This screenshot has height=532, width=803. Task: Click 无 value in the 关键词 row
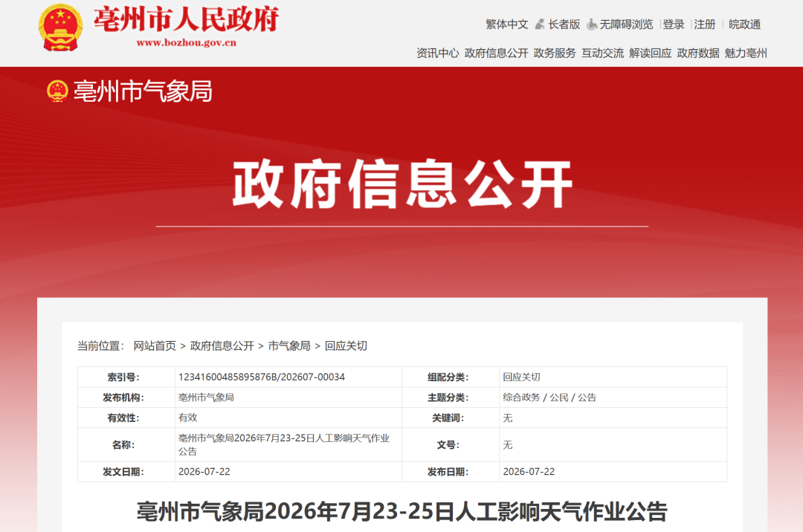tap(508, 418)
